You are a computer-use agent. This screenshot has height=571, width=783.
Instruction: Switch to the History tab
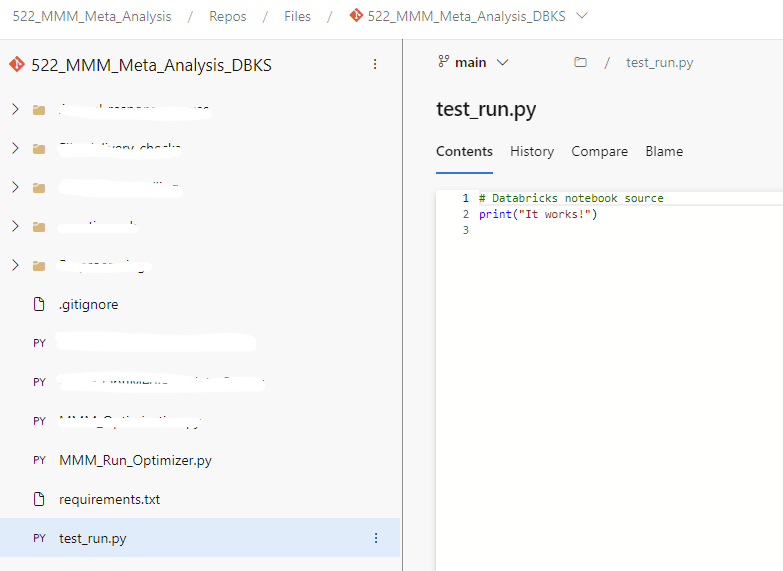pyautogui.click(x=531, y=152)
